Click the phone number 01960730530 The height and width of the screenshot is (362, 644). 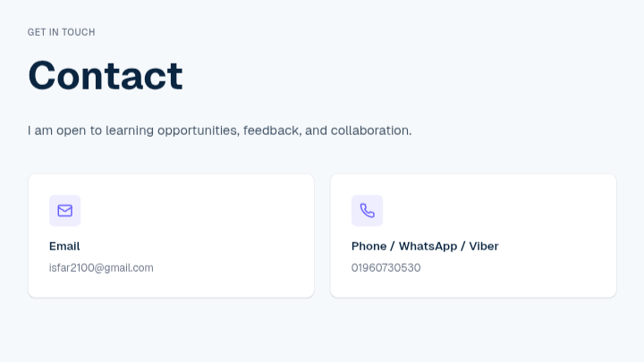coord(386,267)
